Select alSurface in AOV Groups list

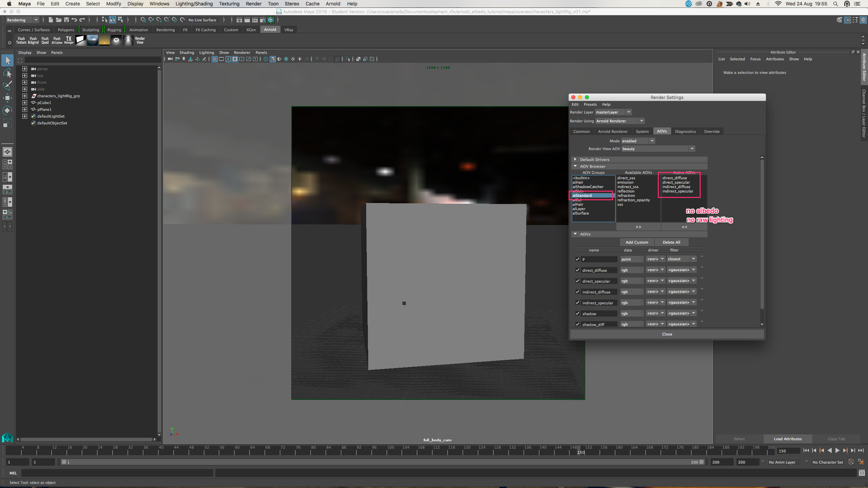(581, 213)
